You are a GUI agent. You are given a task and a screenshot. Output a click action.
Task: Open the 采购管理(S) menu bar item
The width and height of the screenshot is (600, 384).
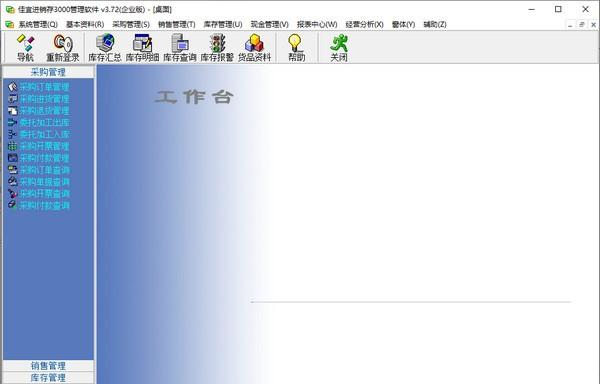(x=131, y=24)
